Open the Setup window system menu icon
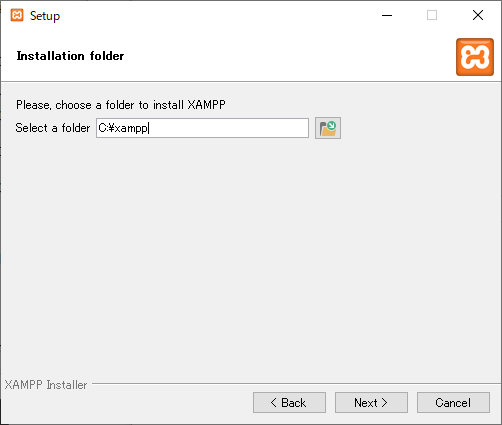Viewport: 502px width, 425px height. click(17, 15)
